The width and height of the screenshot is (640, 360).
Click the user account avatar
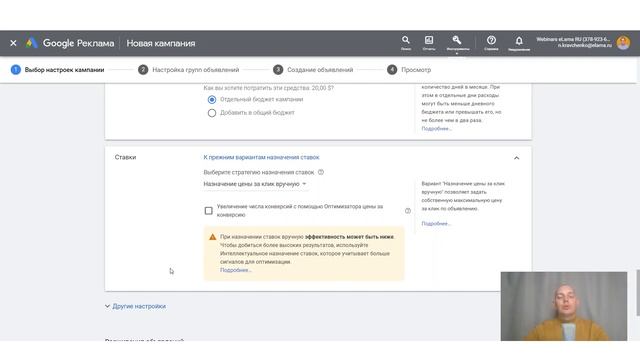point(623,42)
